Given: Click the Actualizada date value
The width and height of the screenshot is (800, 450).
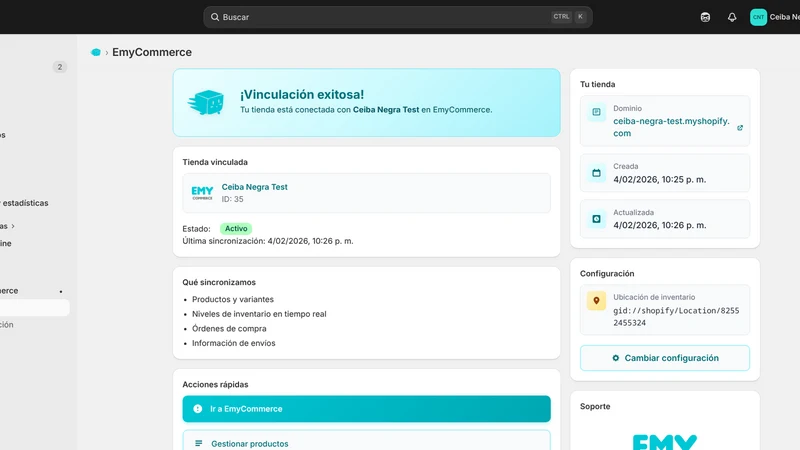Looking at the screenshot, I should click(660, 225).
